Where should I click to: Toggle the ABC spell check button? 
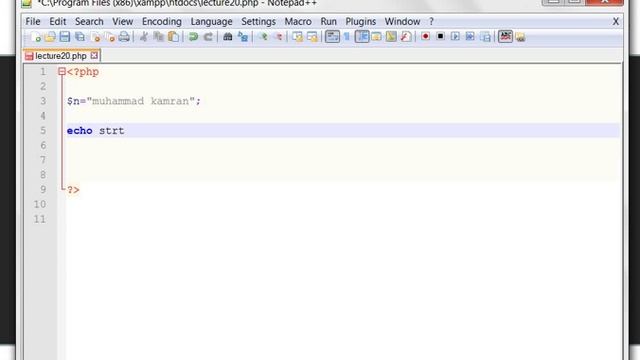pyautogui.click(x=505, y=37)
